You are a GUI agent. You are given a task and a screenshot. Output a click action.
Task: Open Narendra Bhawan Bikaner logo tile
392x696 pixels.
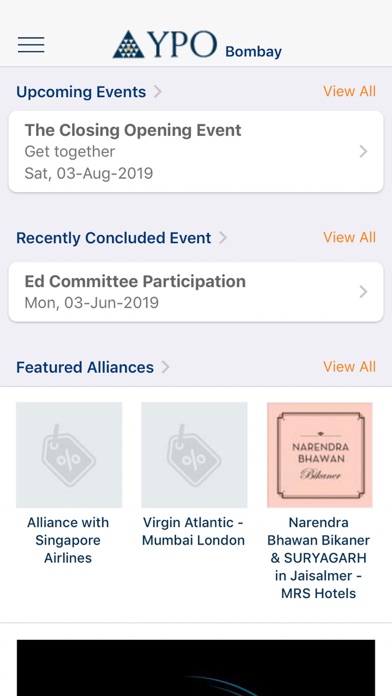pyautogui.click(x=320, y=455)
